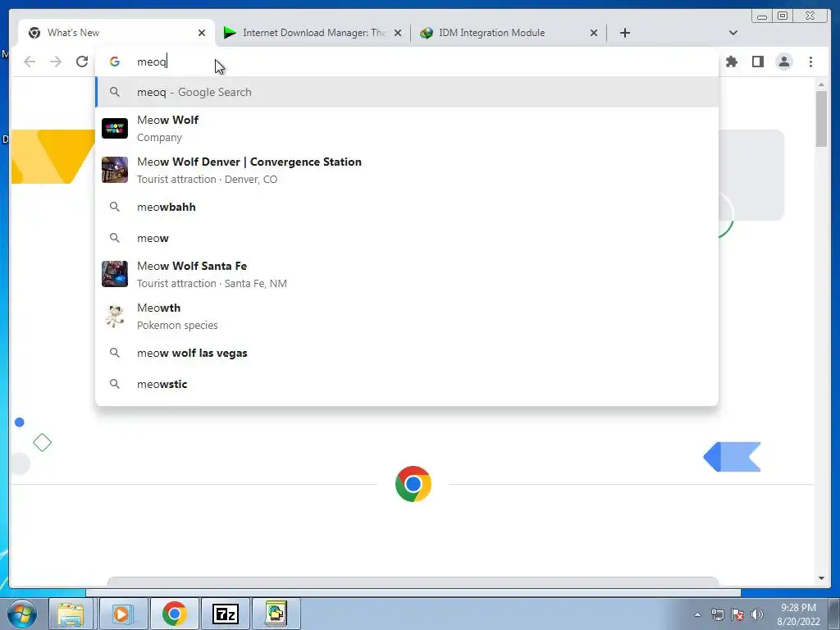The width and height of the screenshot is (840, 630).
Task: Click the network status tray icon
Action: [717, 614]
